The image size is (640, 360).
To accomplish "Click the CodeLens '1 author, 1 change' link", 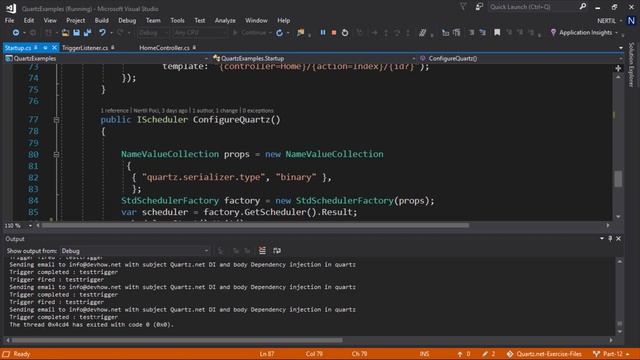I will (x=215, y=111).
